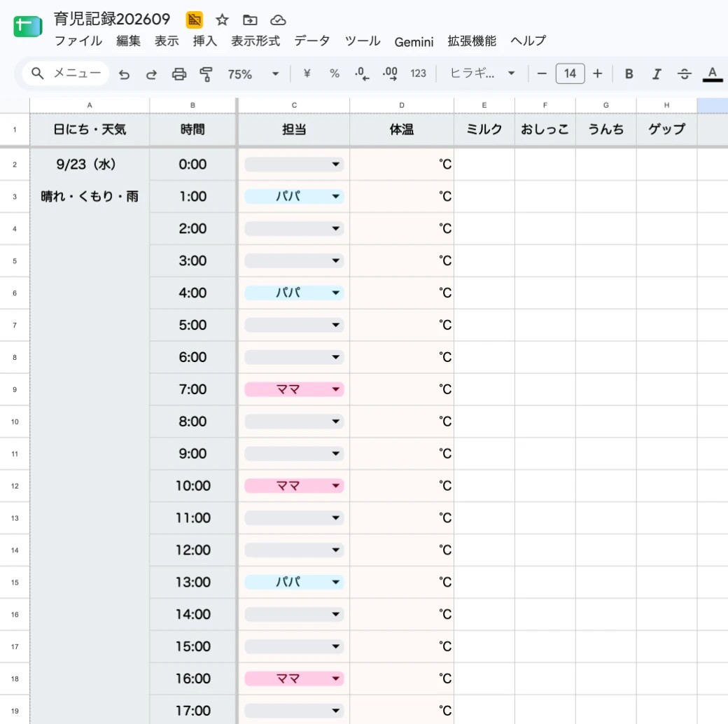The image size is (728, 724).
Task: Click the メニュー search box
Action: (x=66, y=74)
